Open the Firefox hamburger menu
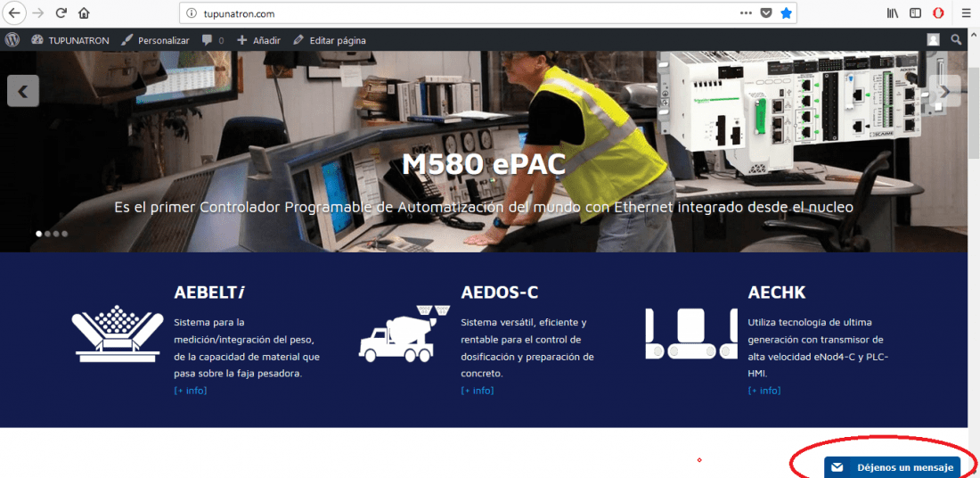980x478 pixels. (x=966, y=13)
